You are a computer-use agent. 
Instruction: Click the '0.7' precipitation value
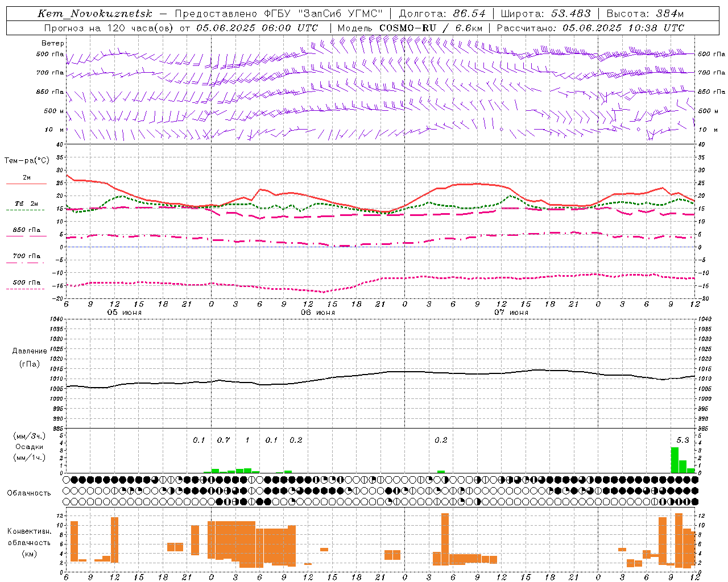coord(224,440)
